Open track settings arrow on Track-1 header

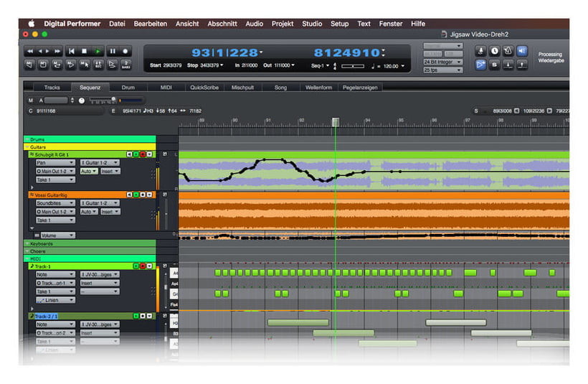point(150,266)
